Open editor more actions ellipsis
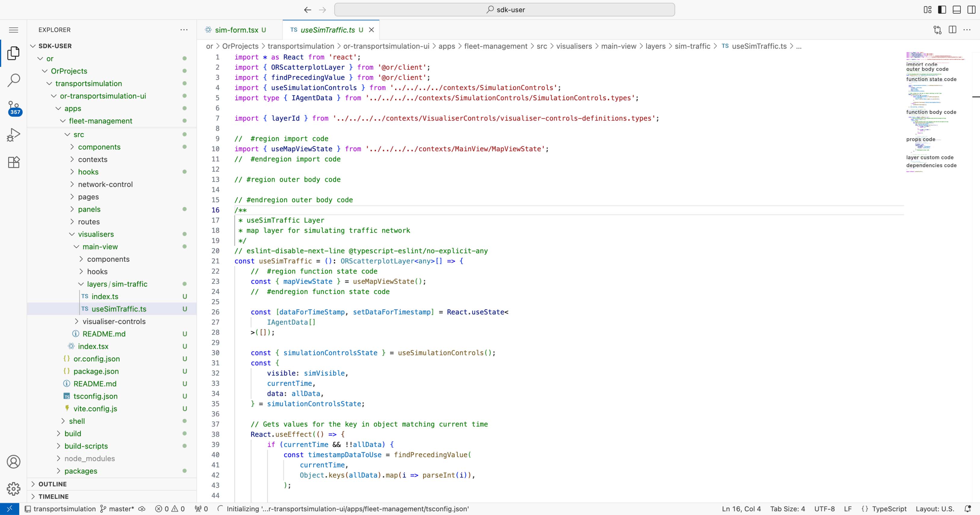980x515 pixels. (x=967, y=30)
